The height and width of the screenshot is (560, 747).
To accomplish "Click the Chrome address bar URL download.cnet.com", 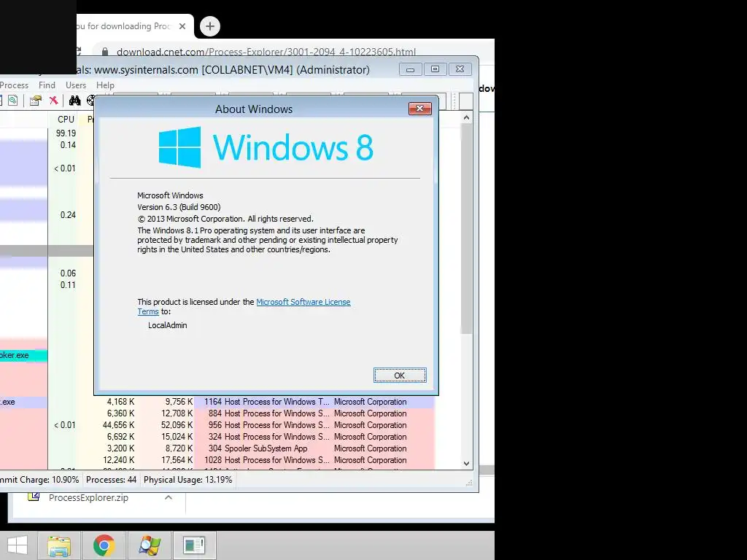I will coord(266,52).
